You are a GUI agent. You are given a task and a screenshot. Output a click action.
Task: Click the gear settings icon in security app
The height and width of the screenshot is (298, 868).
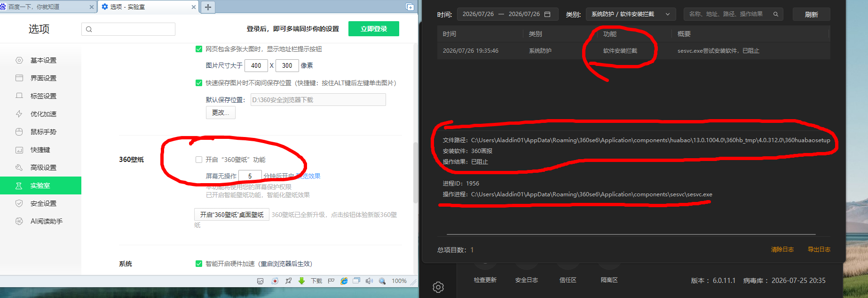point(438,287)
